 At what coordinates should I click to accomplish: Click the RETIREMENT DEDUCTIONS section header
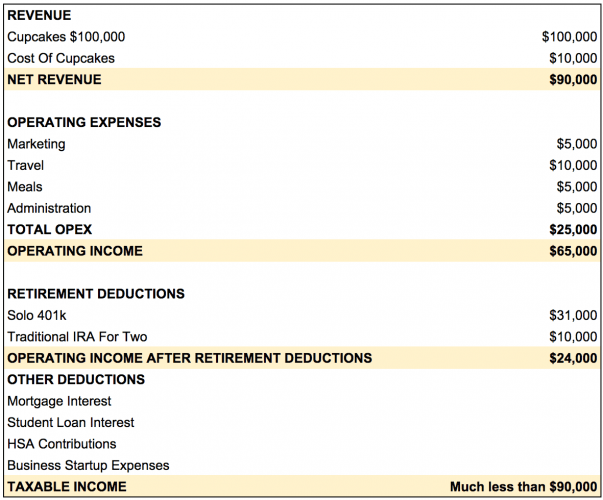pos(96,294)
